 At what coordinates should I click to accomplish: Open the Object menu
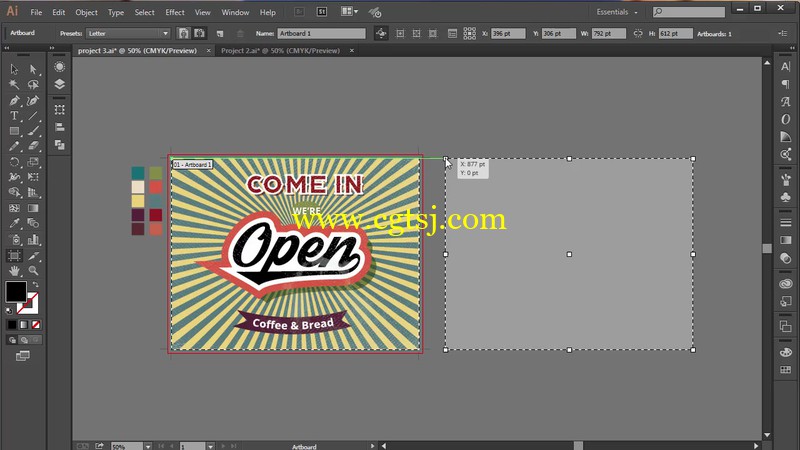[86, 12]
